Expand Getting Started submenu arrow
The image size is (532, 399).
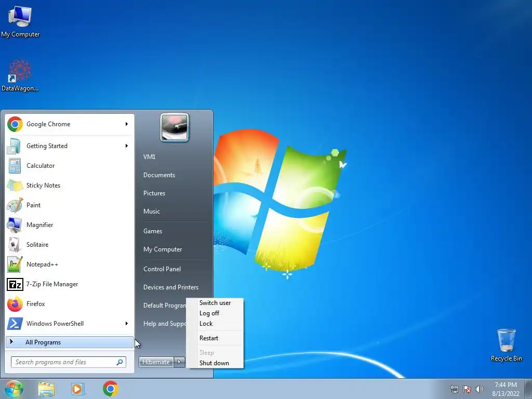pyautogui.click(x=127, y=146)
